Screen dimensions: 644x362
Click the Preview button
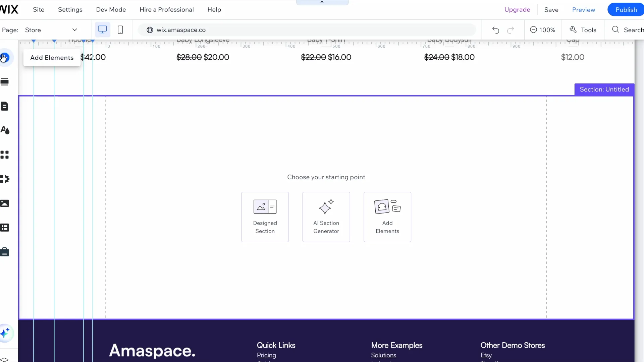click(x=584, y=10)
